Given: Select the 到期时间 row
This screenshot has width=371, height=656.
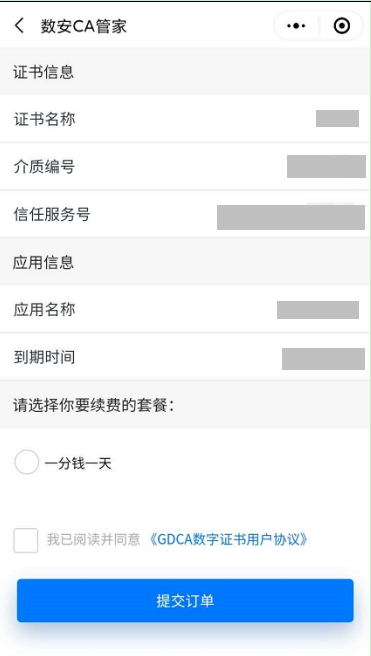Looking at the screenshot, I should pyautogui.click(x=185, y=357).
